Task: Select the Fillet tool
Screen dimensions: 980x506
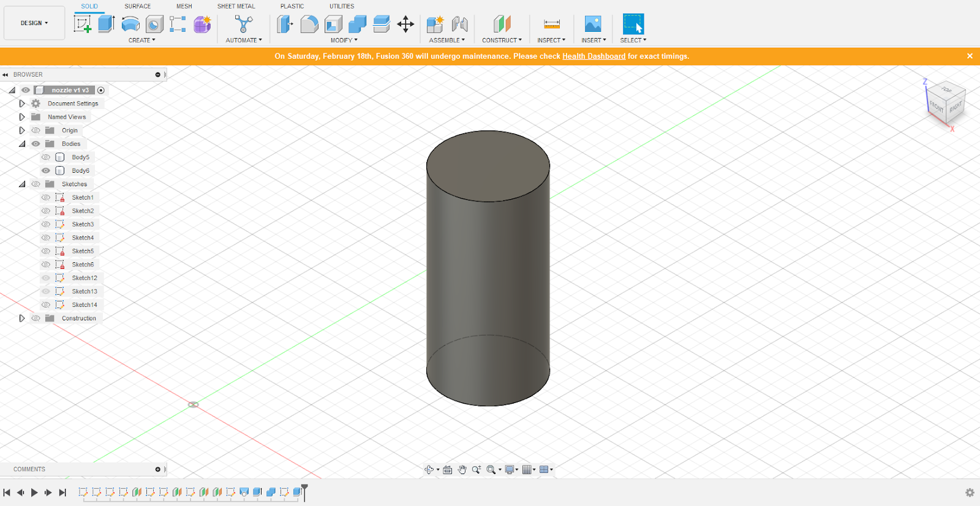Action: pyautogui.click(x=309, y=24)
